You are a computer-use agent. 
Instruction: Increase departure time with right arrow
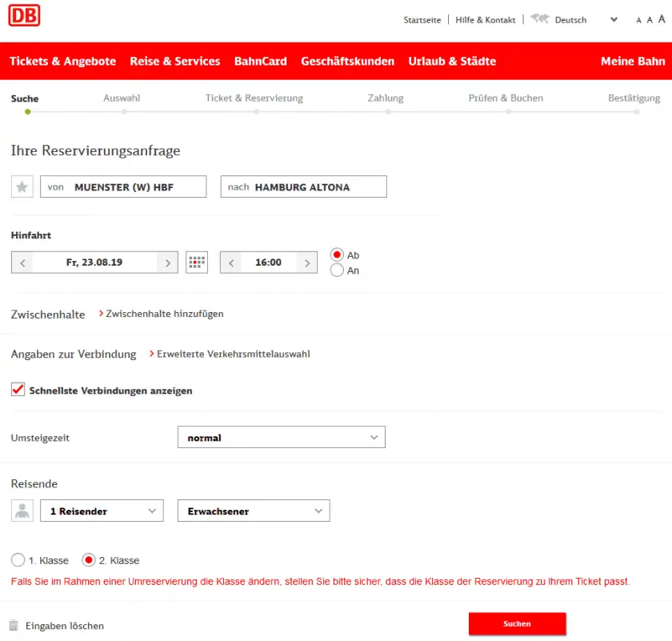point(306,262)
